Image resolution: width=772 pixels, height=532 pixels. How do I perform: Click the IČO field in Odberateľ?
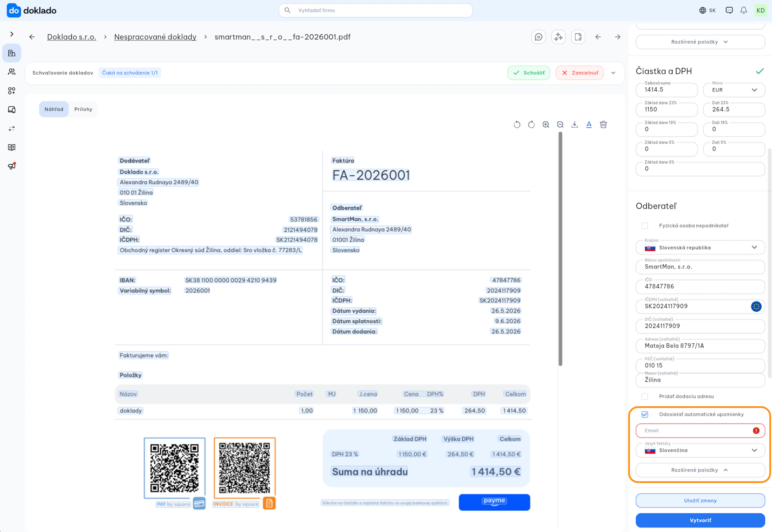point(700,287)
